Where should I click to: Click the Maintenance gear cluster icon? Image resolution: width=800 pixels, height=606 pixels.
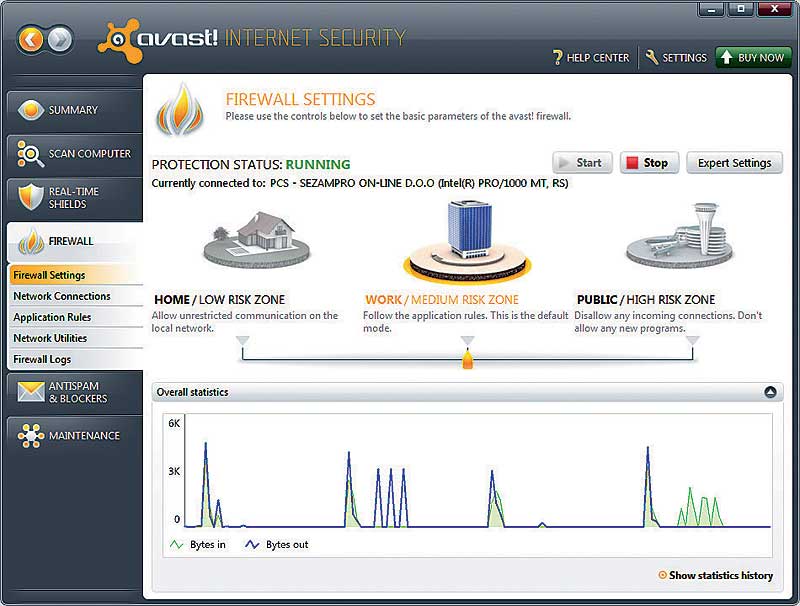point(31,436)
